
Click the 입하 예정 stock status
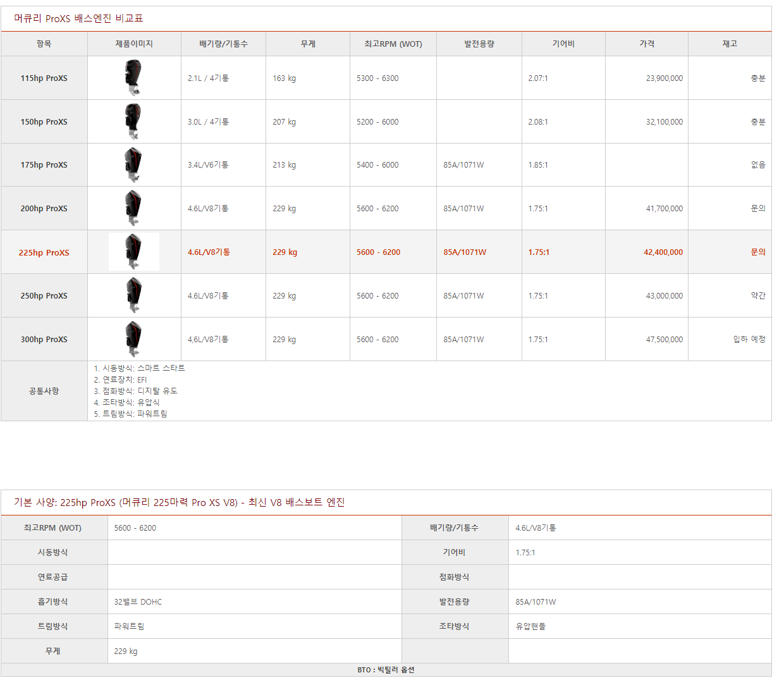pos(749,340)
